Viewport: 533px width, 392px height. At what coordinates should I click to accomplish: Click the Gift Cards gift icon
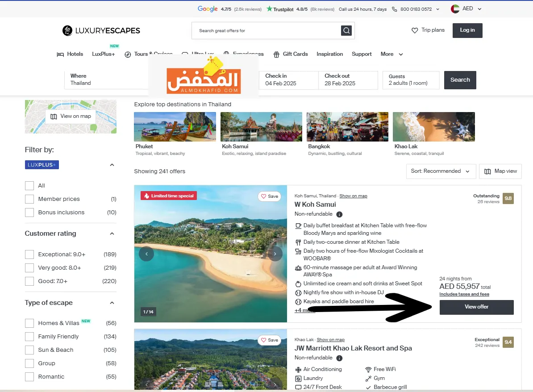(x=277, y=54)
